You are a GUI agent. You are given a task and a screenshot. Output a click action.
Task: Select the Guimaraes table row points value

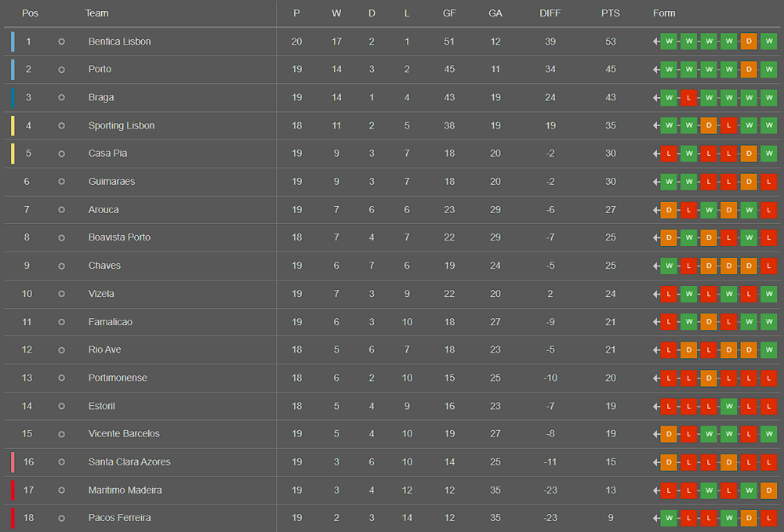[x=610, y=182]
